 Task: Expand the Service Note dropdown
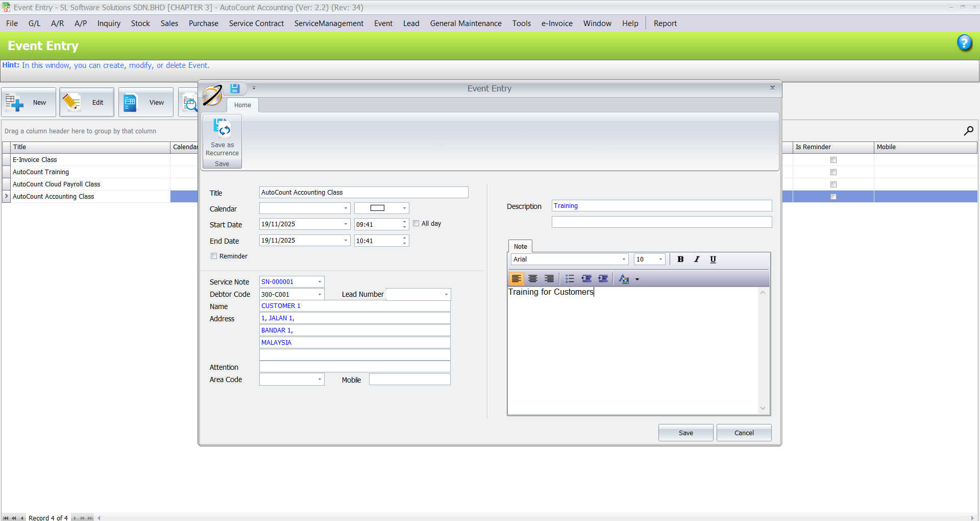[318, 281]
